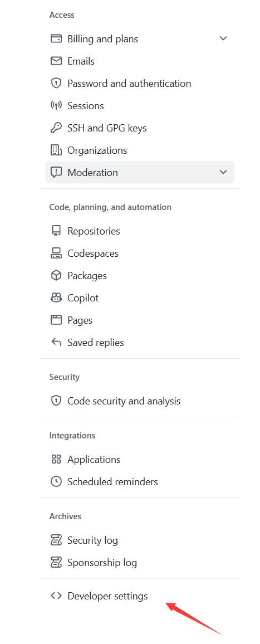Click the Code, planning, and automation heading

tap(110, 207)
